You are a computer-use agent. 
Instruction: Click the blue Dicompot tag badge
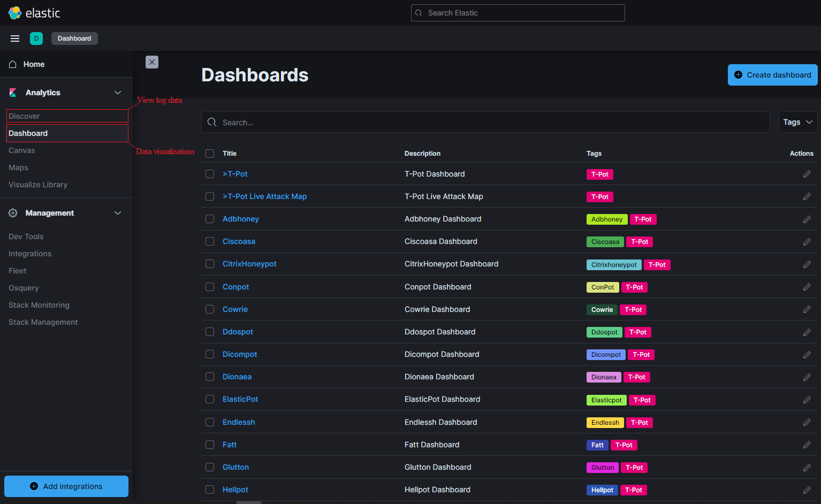[x=606, y=355]
